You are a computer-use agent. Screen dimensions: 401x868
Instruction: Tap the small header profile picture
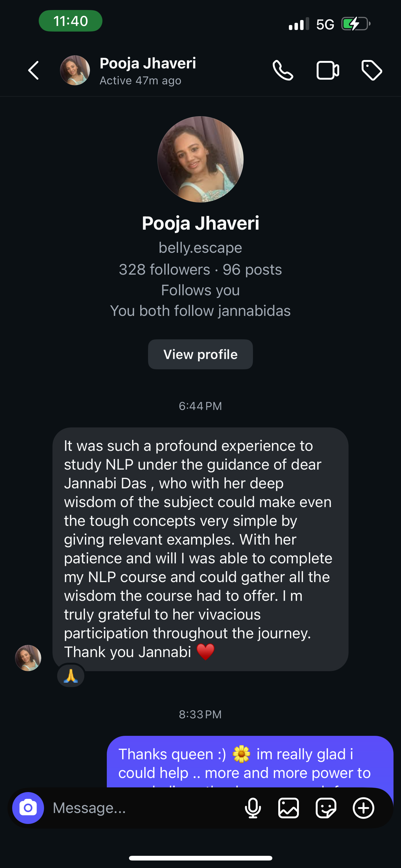pyautogui.click(x=75, y=70)
